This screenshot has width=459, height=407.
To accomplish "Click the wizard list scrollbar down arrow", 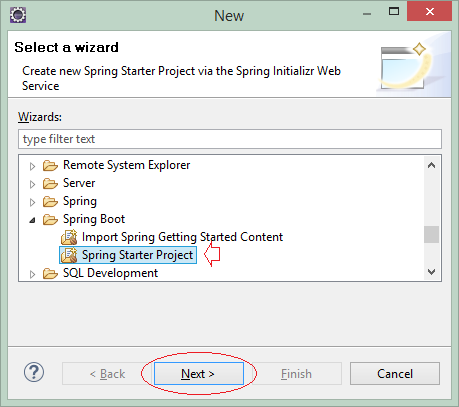I will pos(432,272).
